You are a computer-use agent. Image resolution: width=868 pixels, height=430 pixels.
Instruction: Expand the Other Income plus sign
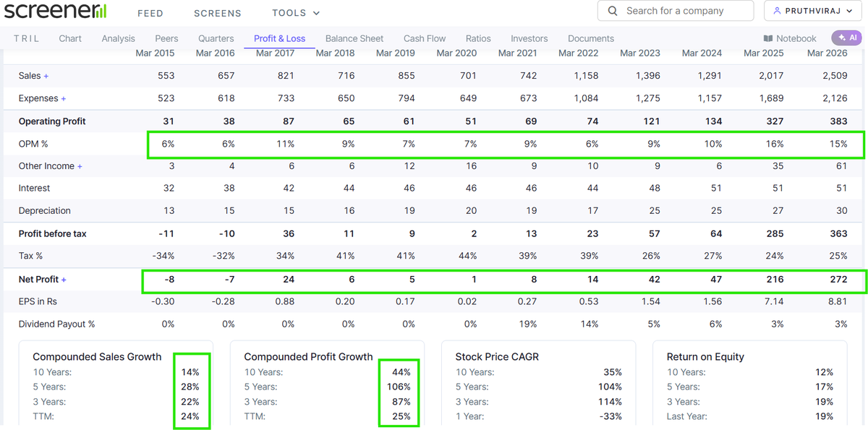click(x=80, y=166)
